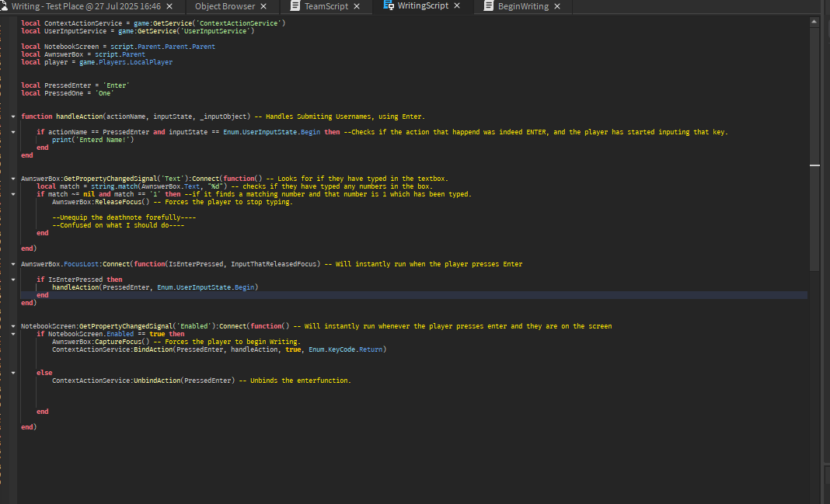
Task: Collapse the else block fold arrow
Action: coord(12,372)
